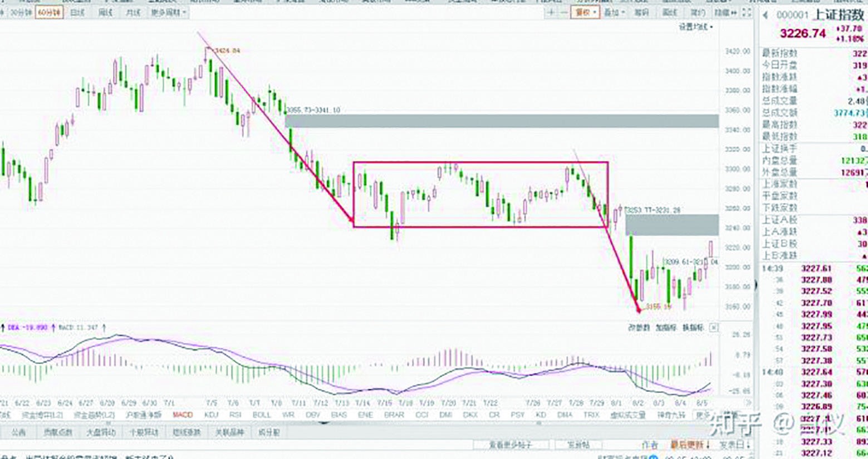Click the zoom-out minus icon on chart toolbar
The image size is (868, 459).
click(x=564, y=12)
